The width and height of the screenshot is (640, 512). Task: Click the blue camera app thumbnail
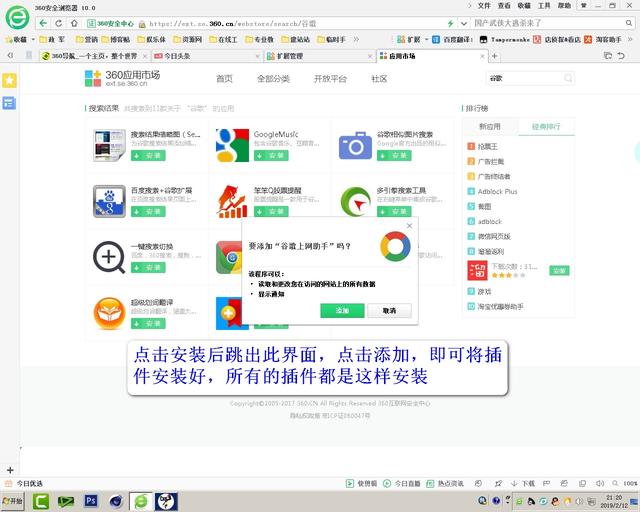[x=355, y=145]
